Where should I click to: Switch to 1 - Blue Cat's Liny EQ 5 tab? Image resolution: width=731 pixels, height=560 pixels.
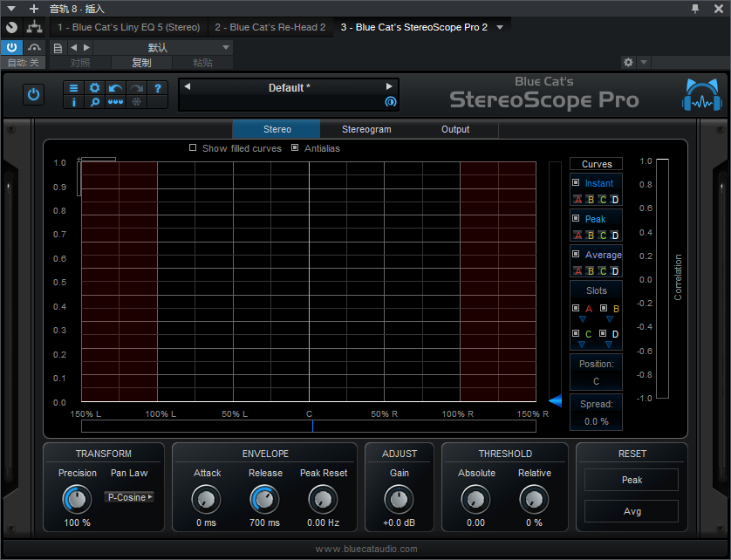pyautogui.click(x=129, y=28)
